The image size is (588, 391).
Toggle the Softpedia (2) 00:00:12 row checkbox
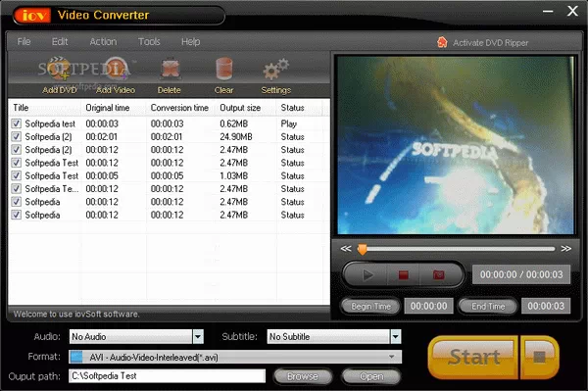coord(16,150)
